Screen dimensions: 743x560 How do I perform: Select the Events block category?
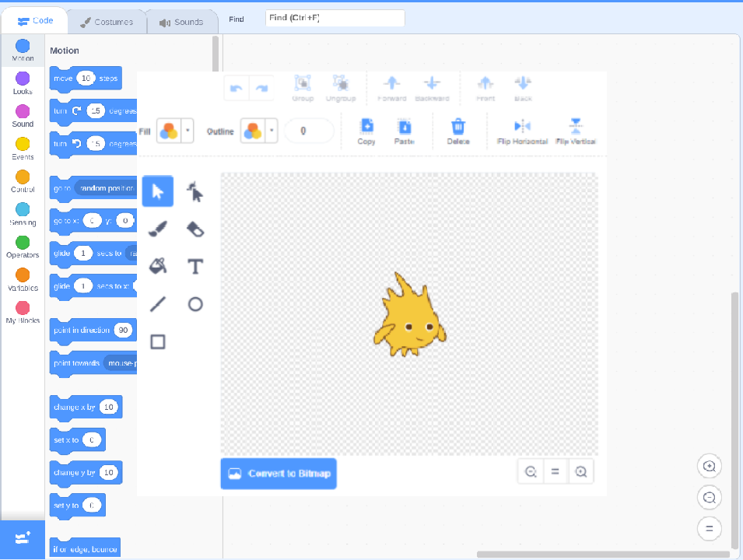[x=23, y=149]
